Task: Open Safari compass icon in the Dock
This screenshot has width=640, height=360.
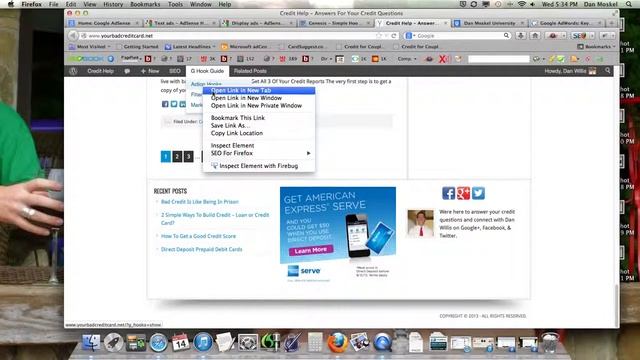Action: pyautogui.click(x=158, y=342)
